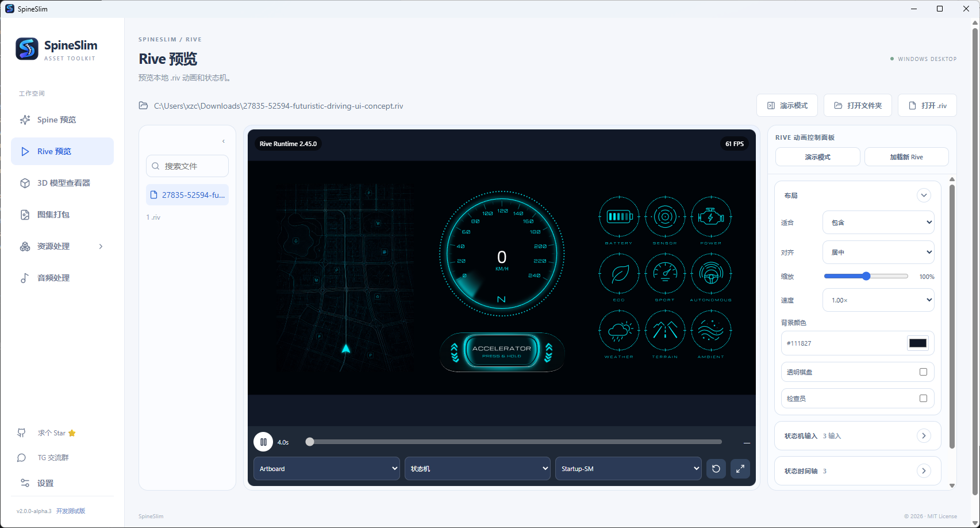Screen dimensions: 980x528
Task: Enable the Autonomous steering wheel icon
Action: tap(711, 274)
